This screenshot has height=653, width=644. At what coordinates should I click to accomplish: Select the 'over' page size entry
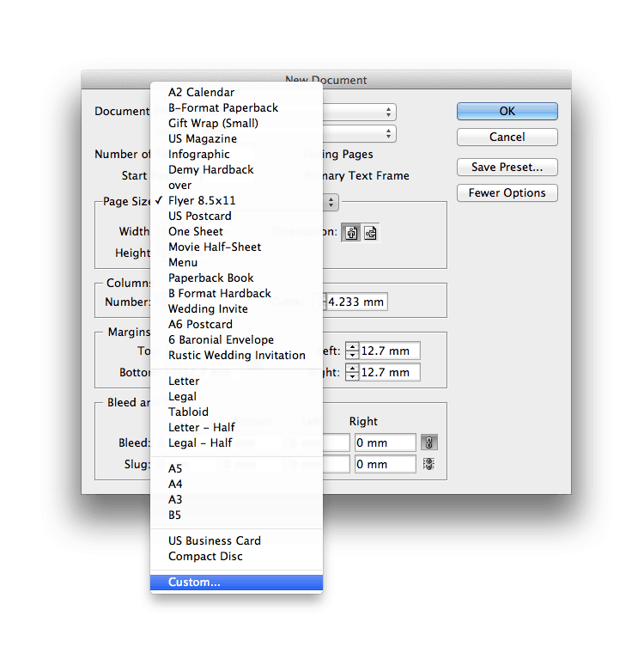[x=236, y=186]
